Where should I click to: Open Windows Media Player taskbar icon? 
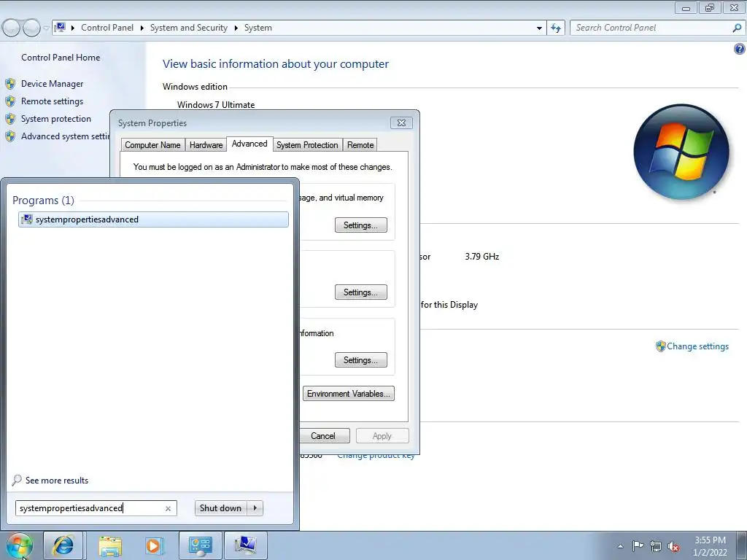pyautogui.click(x=154, y=545)
